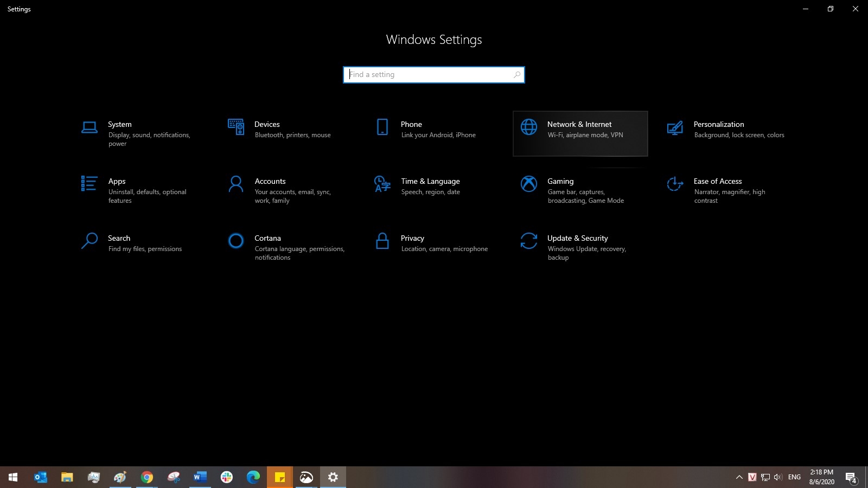868x488 pixels.
Task: Switch to Sticky Notes in the taskbar
Action: coord(280,477)
